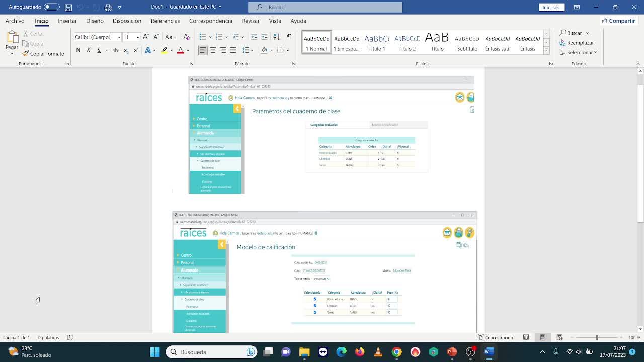Viewport: 644px width, 362px height.
Task: Click the Compartir button
Action: point(618,21)
